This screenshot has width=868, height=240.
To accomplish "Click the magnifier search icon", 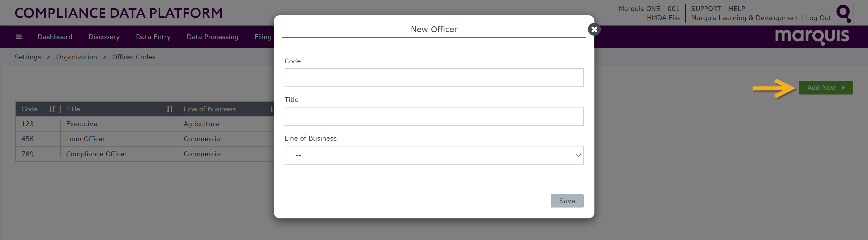I will click(x=844, y=13).
